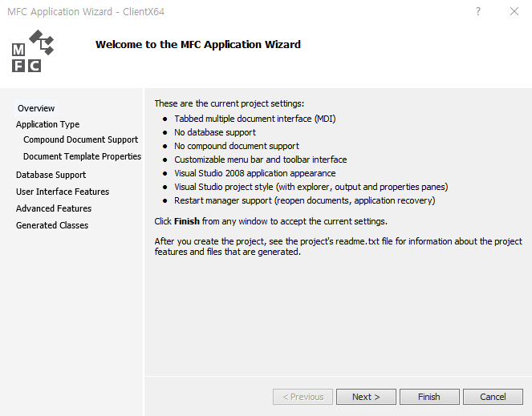Screen dimensions: 532x416
Task: Click the MFC wizard logo icon
Action: (33, 50)
